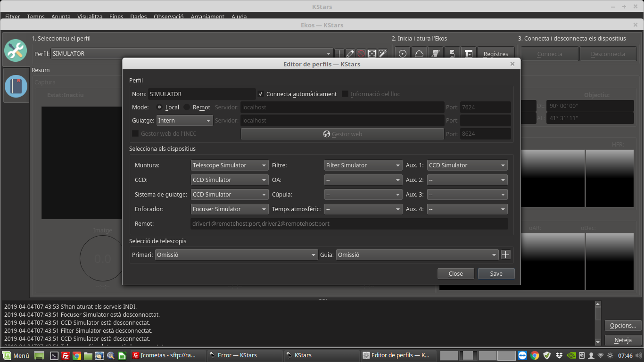644x362 pixels.
Task: Launch the terminal from the taskbar
Action: (x=54, y=356)
